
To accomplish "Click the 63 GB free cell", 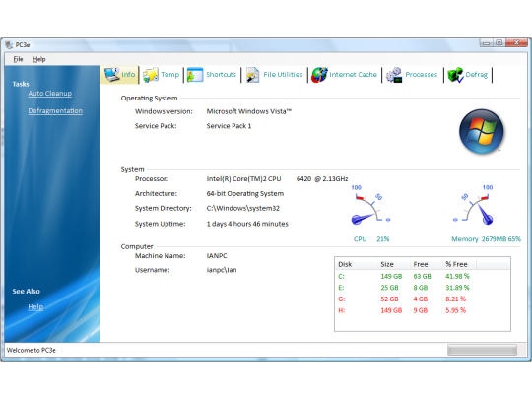I will (x=422, y=276).
